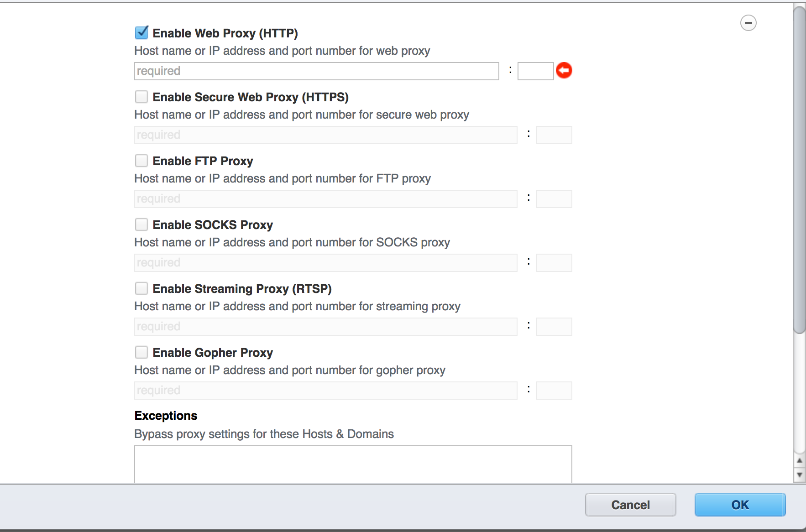Click the scrollbar up arrow
The height and width of the screenshot is (532, 806).
point(799,461)
